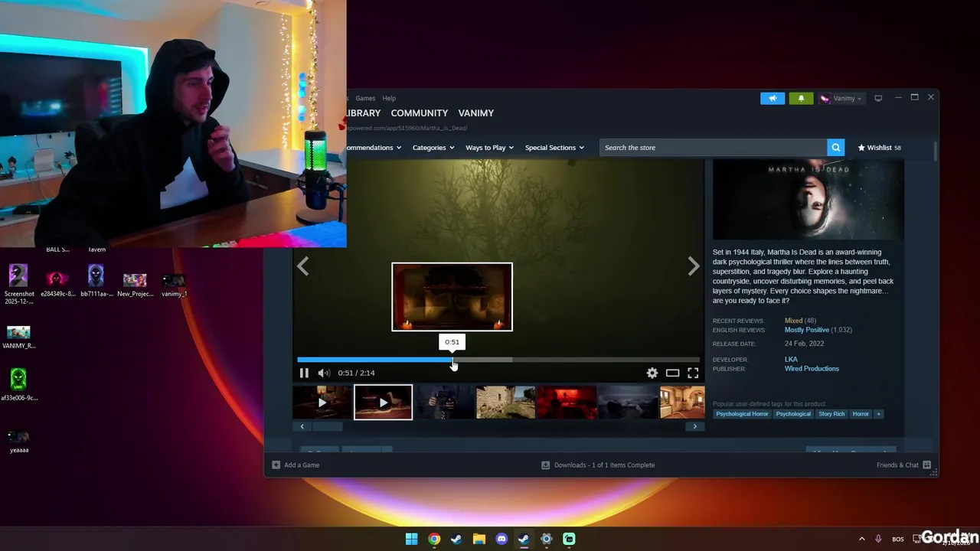The width and height of the screenshot is (980, 551).
Task: Open the VANIMY profile tab
Action: pos(476,112)
